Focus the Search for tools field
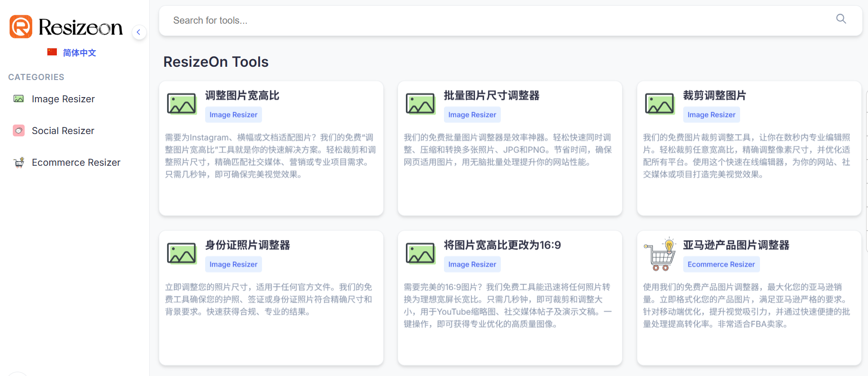The image size is (868, 376). tap(510, 20)
